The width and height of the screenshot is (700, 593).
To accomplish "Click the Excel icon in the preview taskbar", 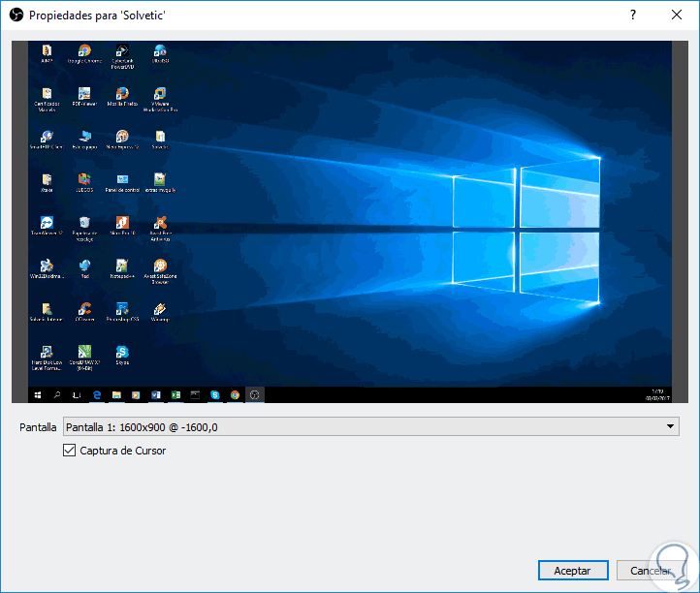I will click(175, 395).
